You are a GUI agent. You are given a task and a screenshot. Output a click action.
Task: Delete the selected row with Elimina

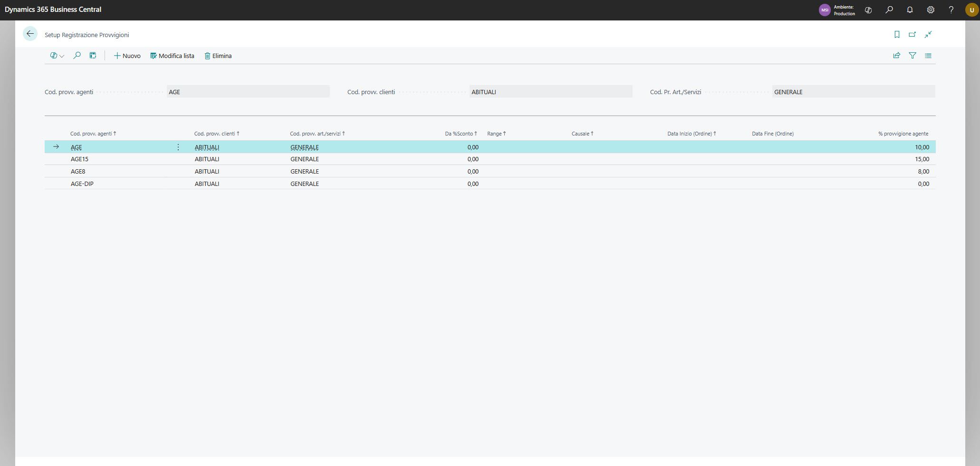(x=218, y=56)
